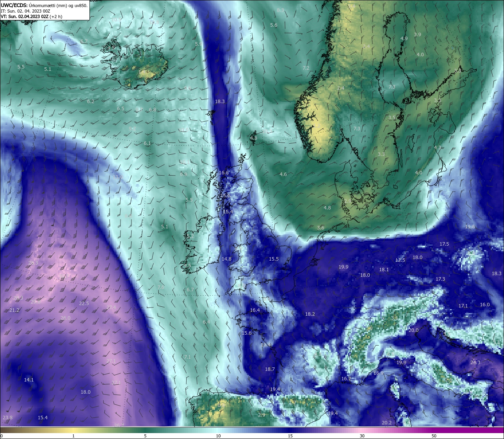Click the 15.5 value over England
This screenshot has width=504, height=439.
pyautogui.click(x=274, y=259)
